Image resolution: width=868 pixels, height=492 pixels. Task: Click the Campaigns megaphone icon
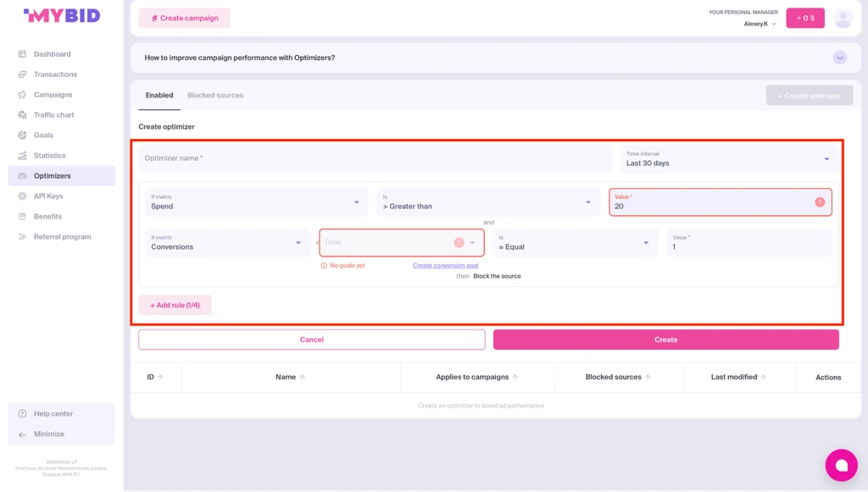point(22,95)
